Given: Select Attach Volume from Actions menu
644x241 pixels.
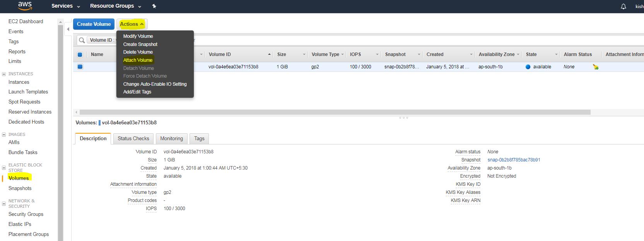Looking at the screenshot, I should pos(138,60).
